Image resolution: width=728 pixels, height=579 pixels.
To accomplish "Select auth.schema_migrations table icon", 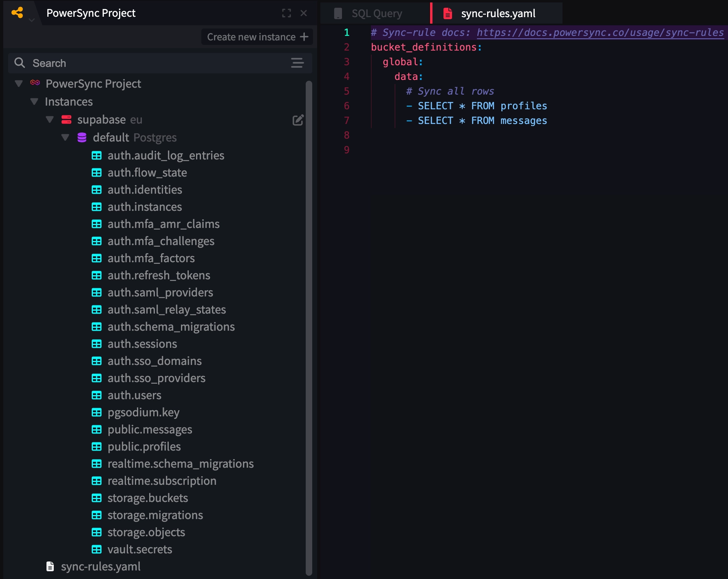I will point(97,327).
